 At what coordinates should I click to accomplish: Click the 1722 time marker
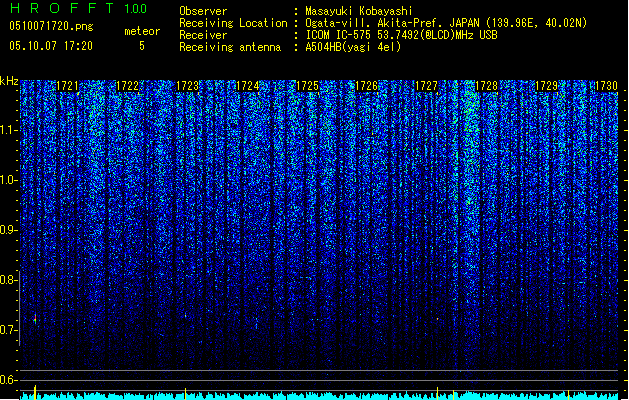127,86
